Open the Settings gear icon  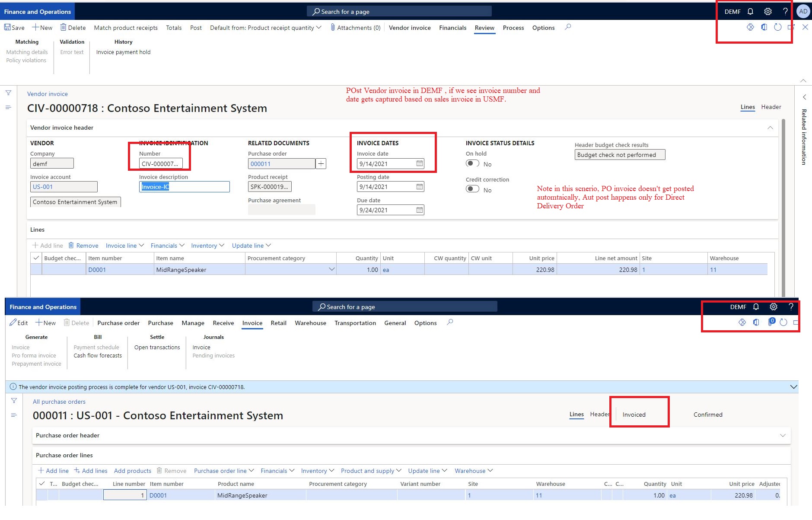(x=768, y=11)
